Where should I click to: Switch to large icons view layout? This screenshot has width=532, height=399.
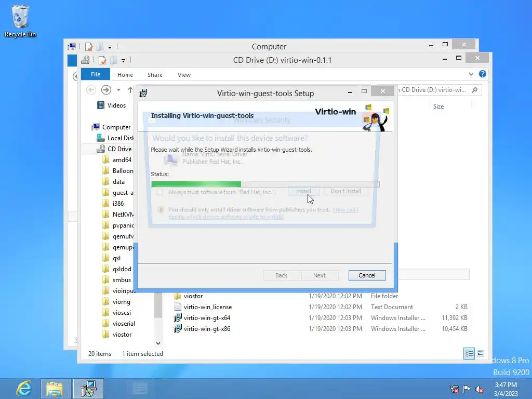click(481, 353)
